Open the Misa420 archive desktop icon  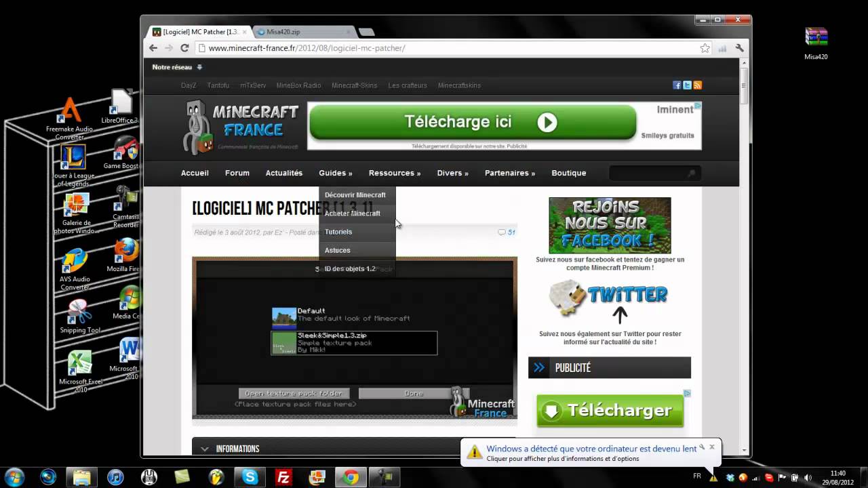(816, 44)
